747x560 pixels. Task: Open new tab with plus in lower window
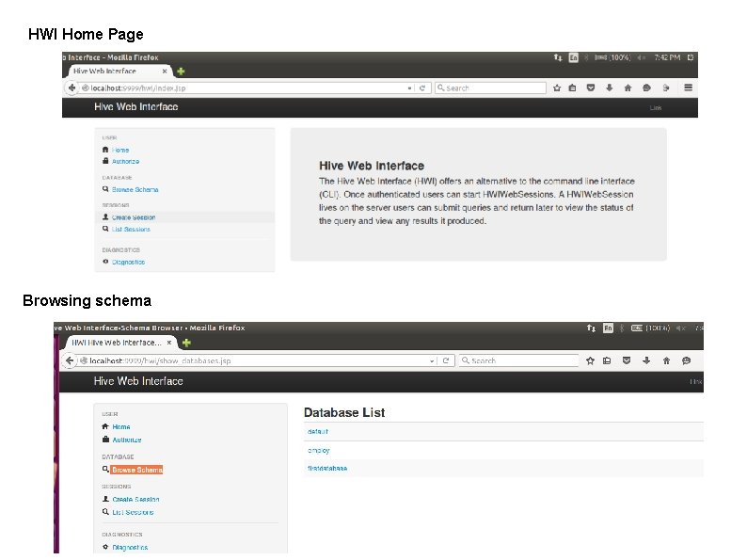tap(186, 343)
